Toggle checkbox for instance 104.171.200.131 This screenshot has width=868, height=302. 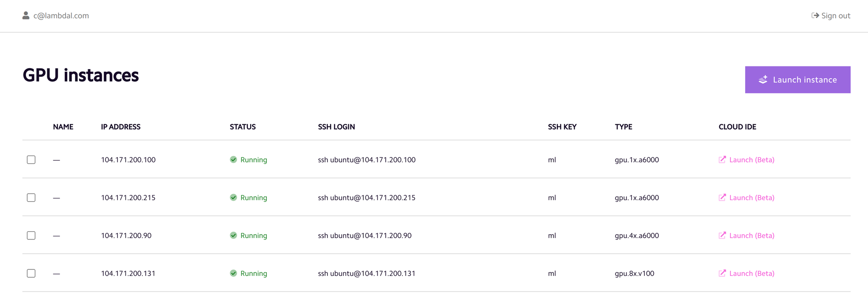pyautogui.click(x=31, y=273)
